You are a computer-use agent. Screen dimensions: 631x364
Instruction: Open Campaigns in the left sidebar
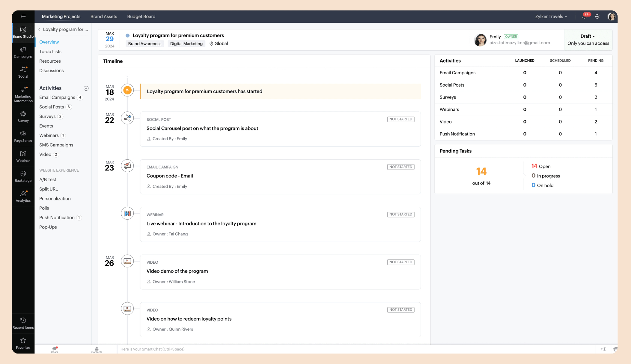(23, 52)
